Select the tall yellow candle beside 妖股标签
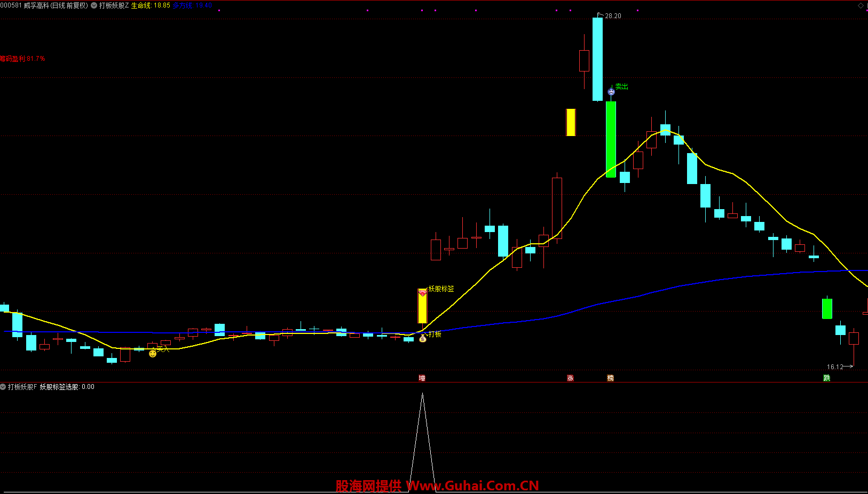 pyautogui.click(x=422, y=306)
